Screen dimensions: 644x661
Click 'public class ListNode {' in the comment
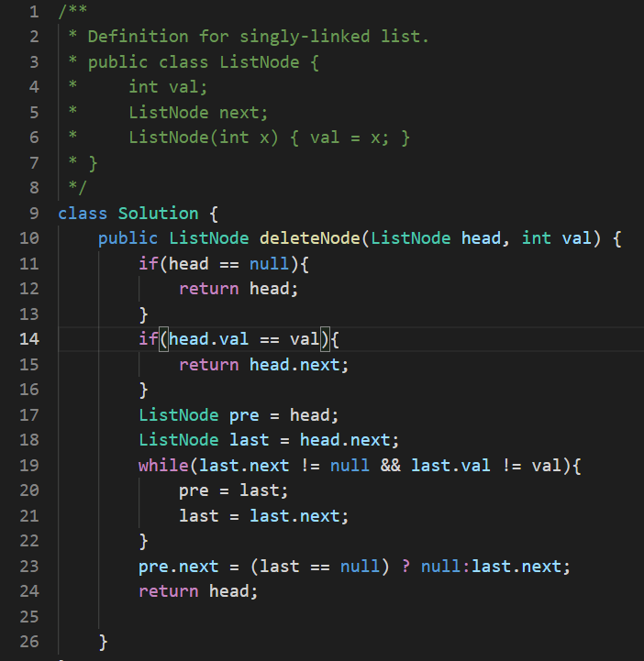coord(204,62)
